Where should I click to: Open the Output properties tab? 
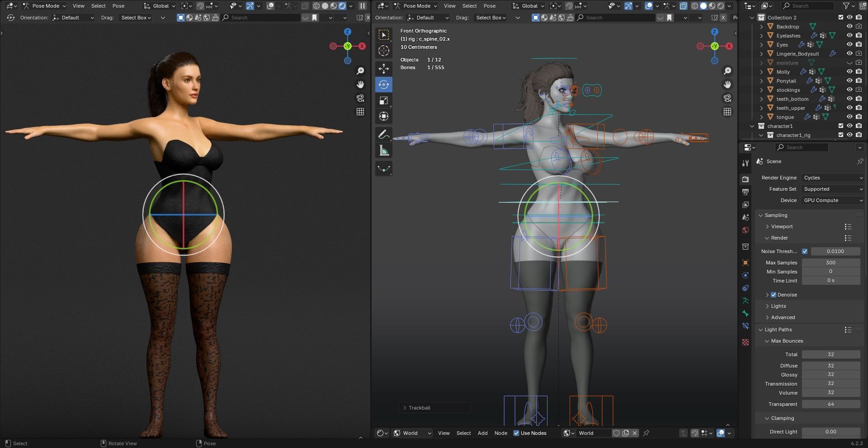click(745, 192)
